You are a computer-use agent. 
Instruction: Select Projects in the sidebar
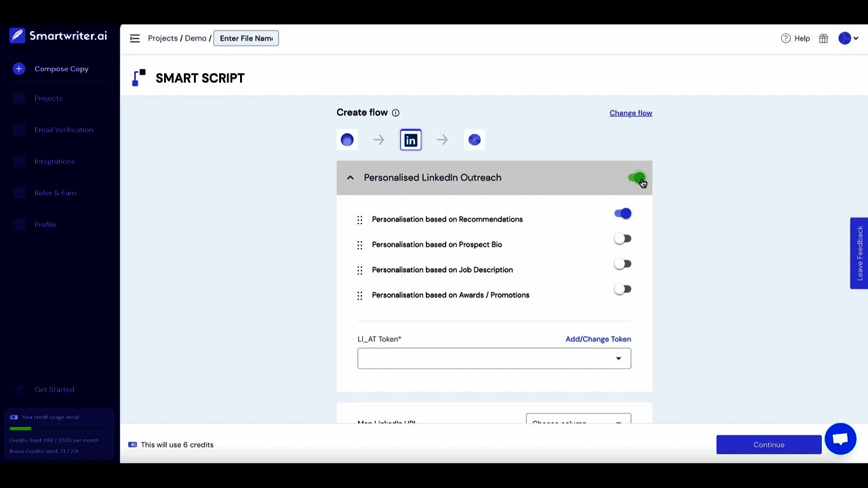[x=48, y=98]
